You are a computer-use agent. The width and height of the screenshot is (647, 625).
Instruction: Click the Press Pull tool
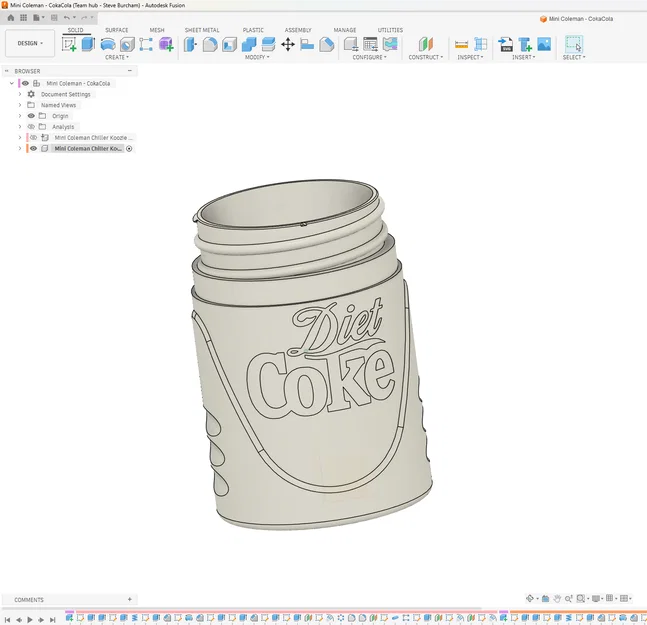[190, 44]
